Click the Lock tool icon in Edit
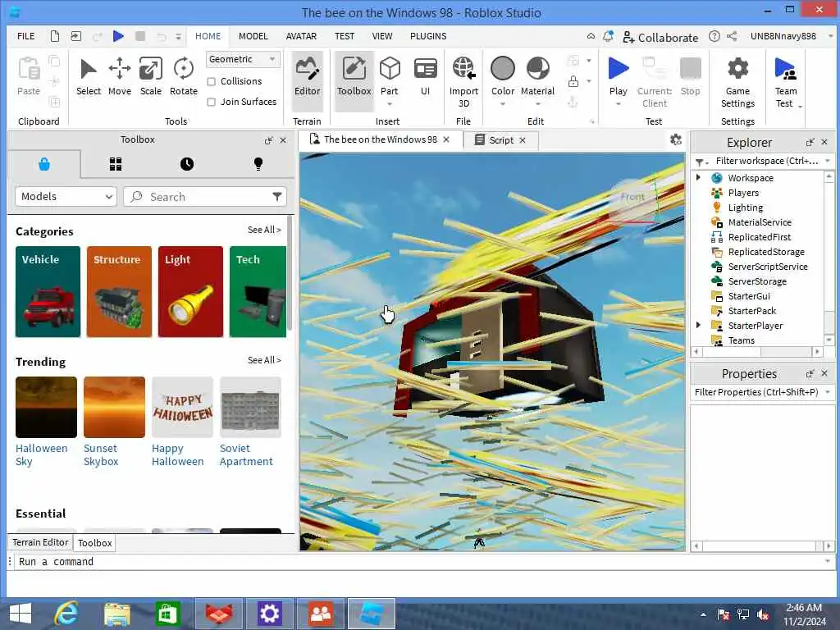The width and height of the screenshot is (840, 630). (x=573, y=81)
